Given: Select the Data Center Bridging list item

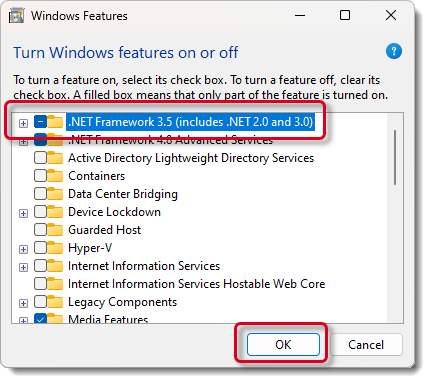Looking at the screenshot, I should [x=123, y=194].
